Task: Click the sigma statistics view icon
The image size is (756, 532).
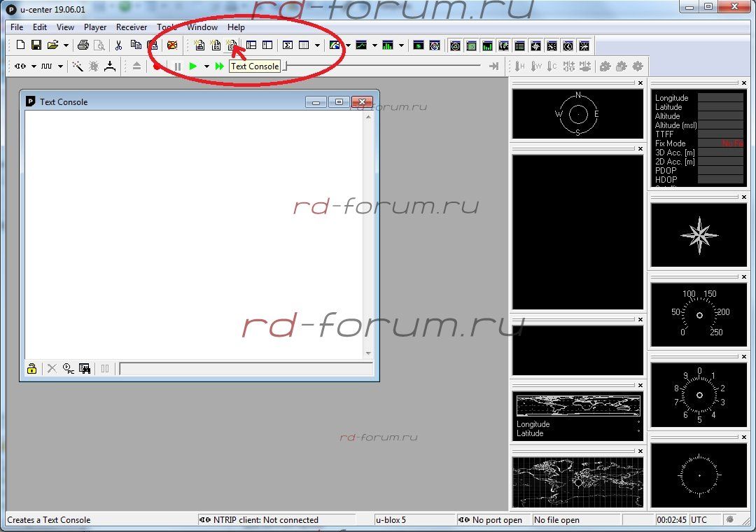Action: [x=287, y=45]
